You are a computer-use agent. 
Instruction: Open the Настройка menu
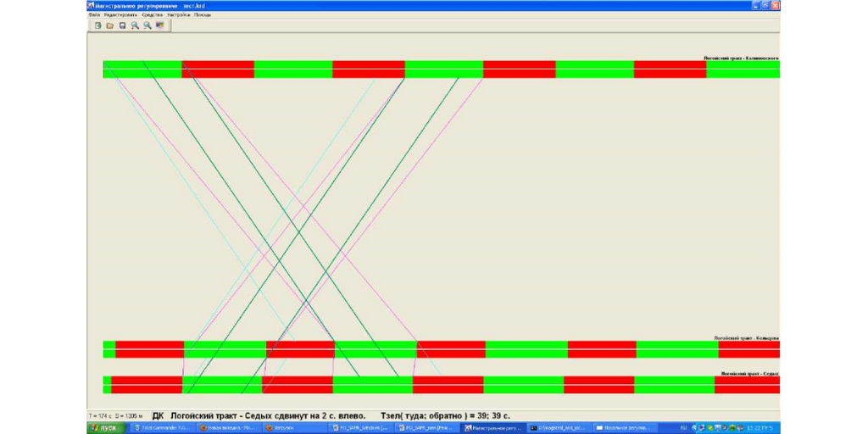(x=178, y=14)
